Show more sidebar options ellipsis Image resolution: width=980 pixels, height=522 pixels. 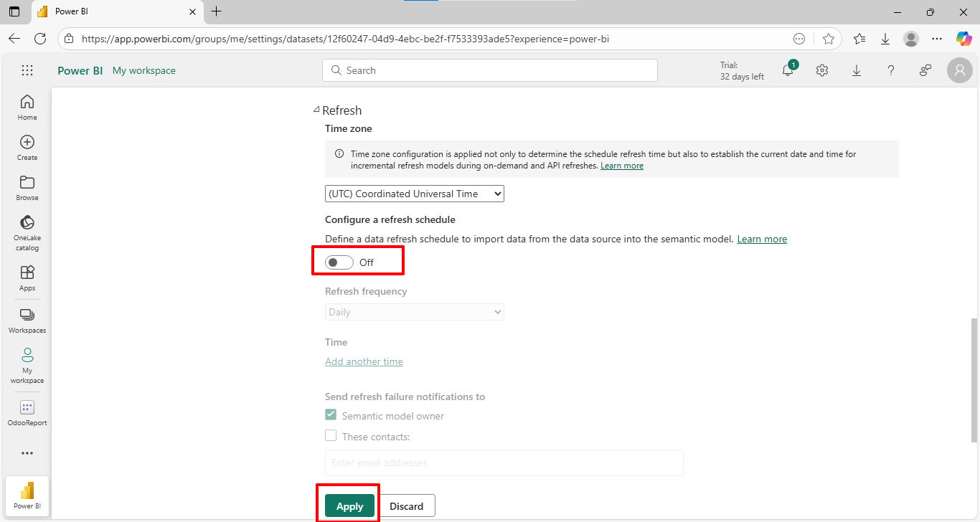27,453
